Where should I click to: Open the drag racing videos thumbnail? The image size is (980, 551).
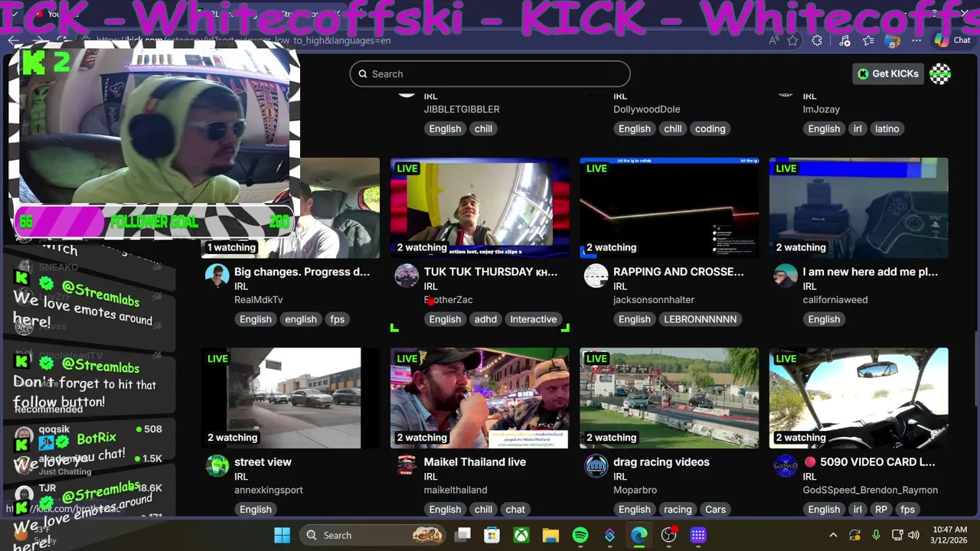tap(669, 398)
